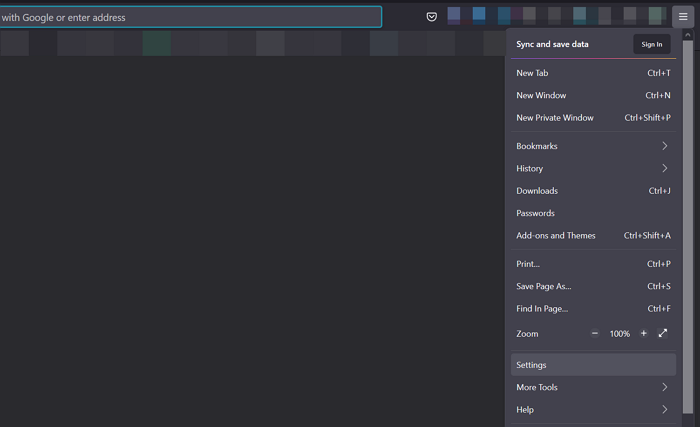
Task: Open the Sync and save data entry
Action: pos(552,44)
